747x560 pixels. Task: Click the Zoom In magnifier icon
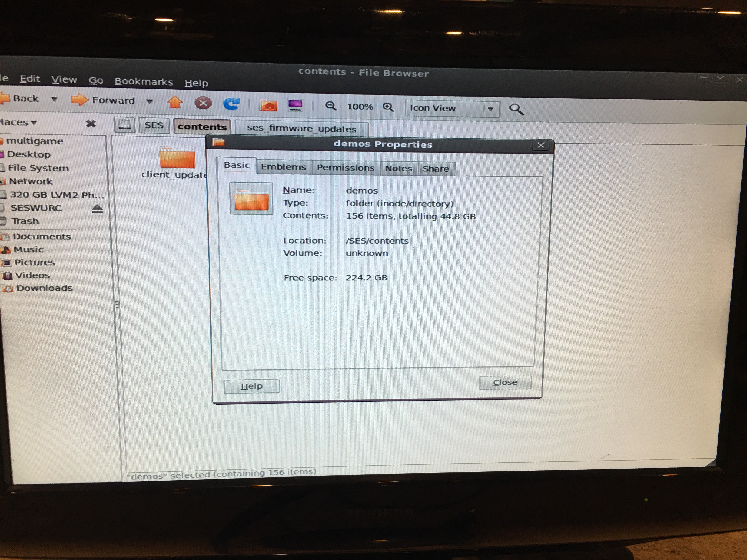click(388, 107)
